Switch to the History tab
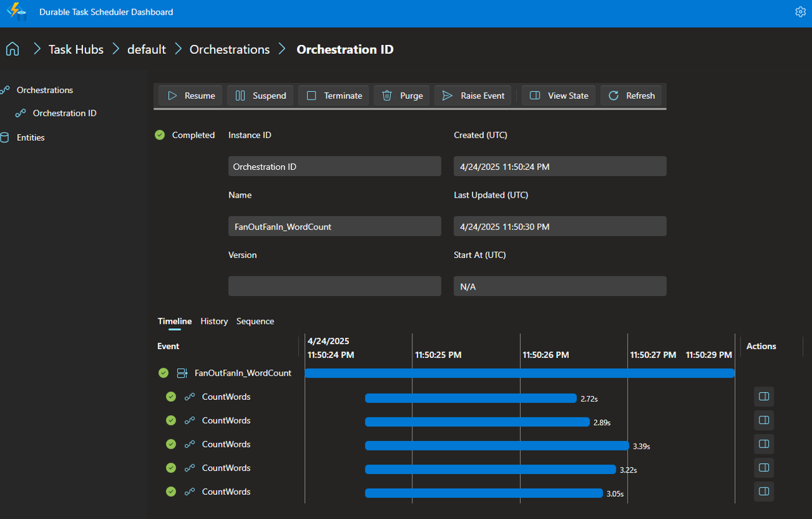This screenshot has height=519, width=812. (x=214, y=321)
